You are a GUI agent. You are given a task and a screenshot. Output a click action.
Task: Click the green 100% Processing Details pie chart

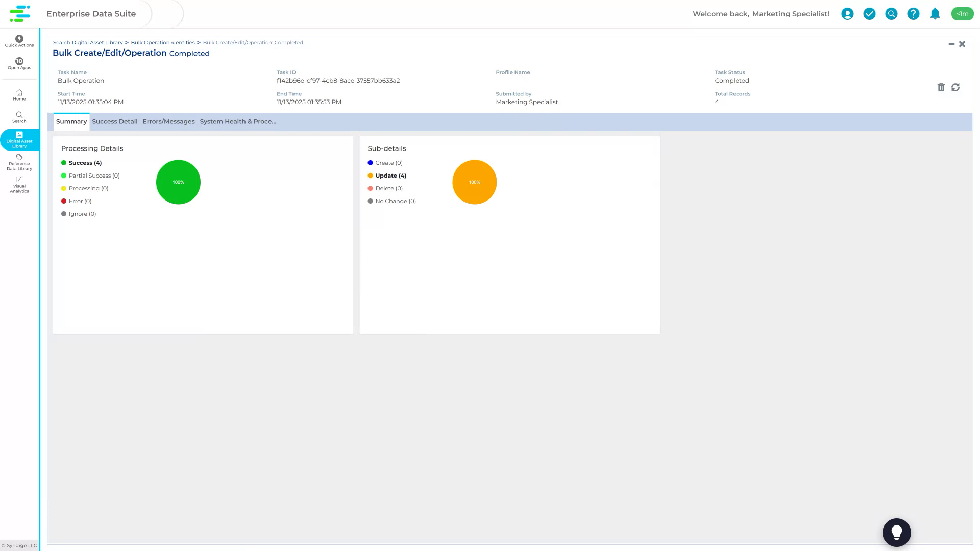click(178, 182)
